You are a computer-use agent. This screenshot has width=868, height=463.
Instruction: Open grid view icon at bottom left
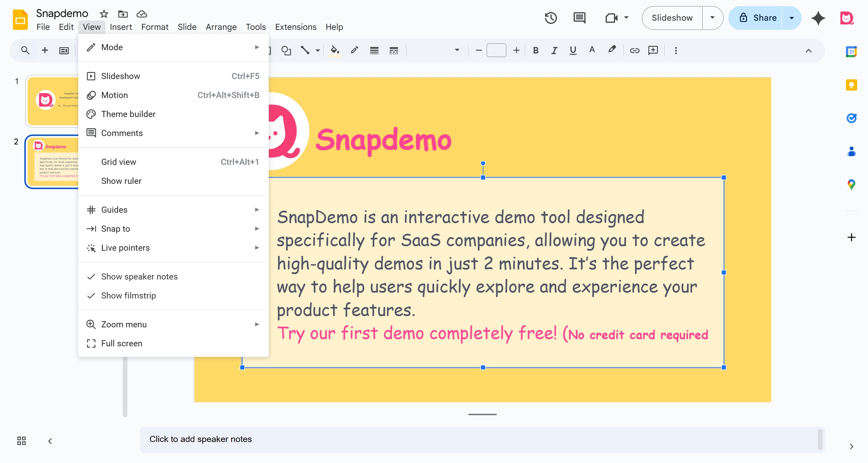tap(21, 441)
